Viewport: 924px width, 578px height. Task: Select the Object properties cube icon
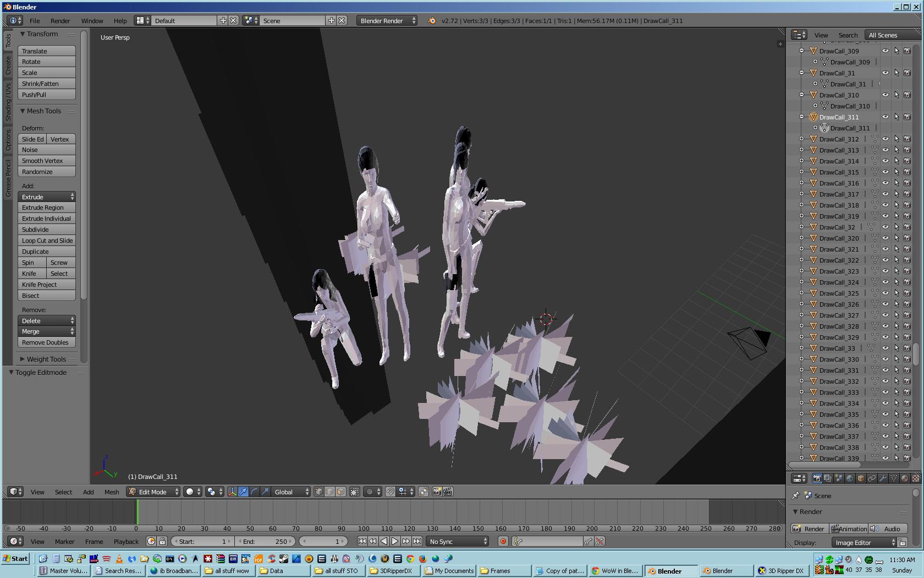(861, 478)
